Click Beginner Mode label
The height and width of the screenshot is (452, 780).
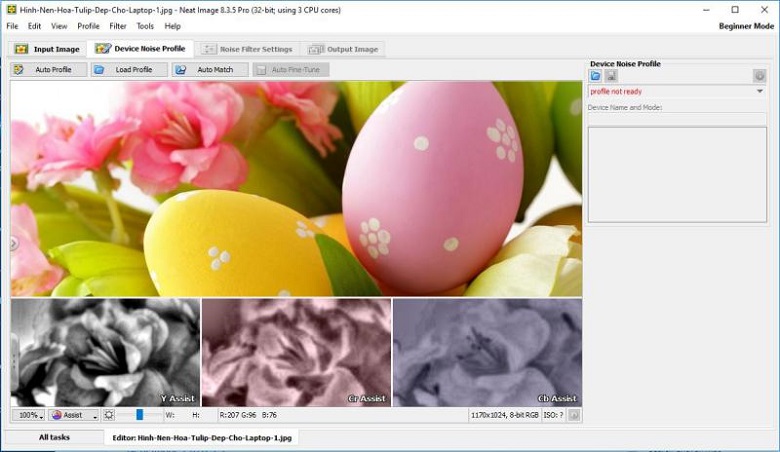(746, 26)
